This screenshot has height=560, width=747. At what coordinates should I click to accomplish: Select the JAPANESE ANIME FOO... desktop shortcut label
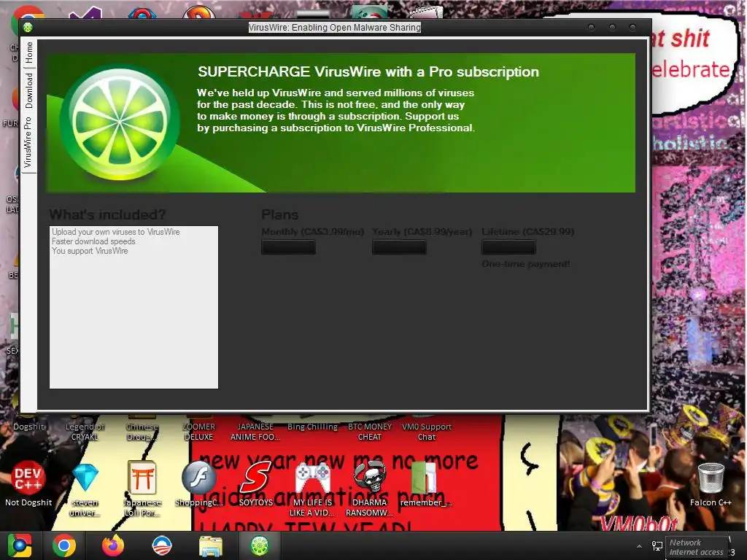pos(255,432)
